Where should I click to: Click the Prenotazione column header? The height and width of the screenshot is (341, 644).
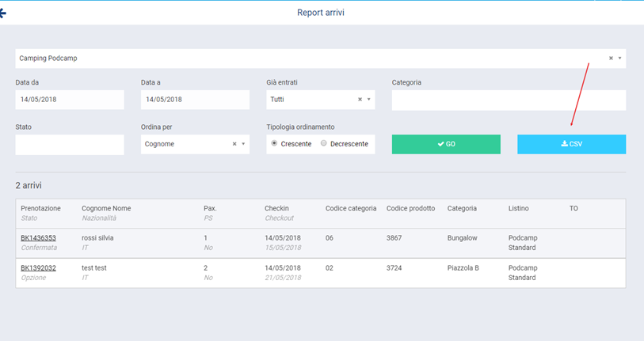pyautogui.click(x=40, y=208)
